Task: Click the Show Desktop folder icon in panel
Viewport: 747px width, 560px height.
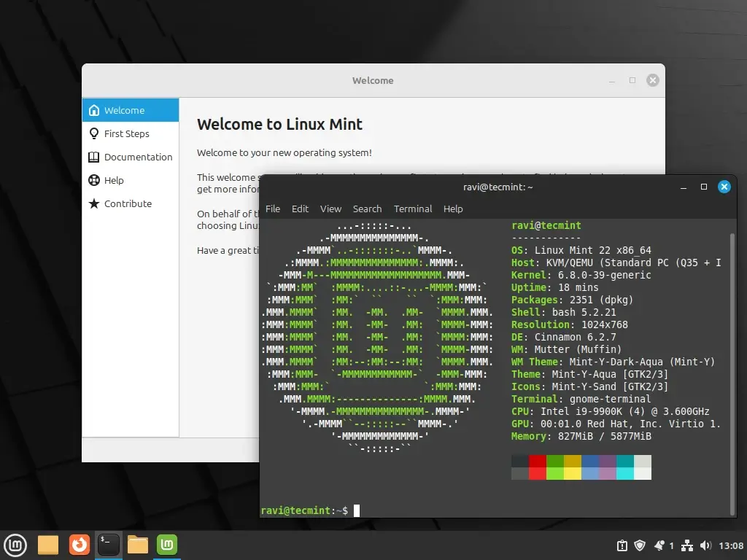Action: click(x=48, y=545)
